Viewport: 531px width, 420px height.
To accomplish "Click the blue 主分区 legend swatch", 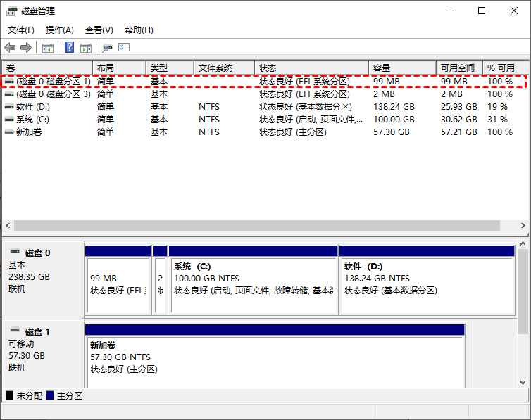I will [50, 395].
